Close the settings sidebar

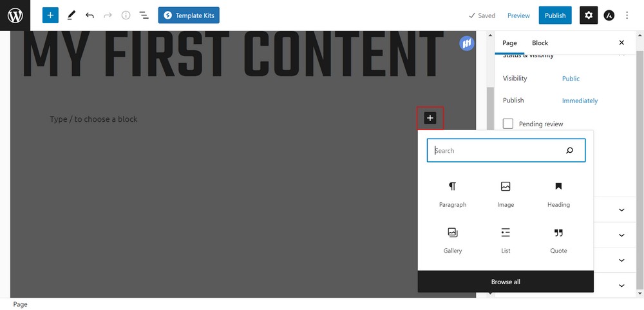coord(621,43)
